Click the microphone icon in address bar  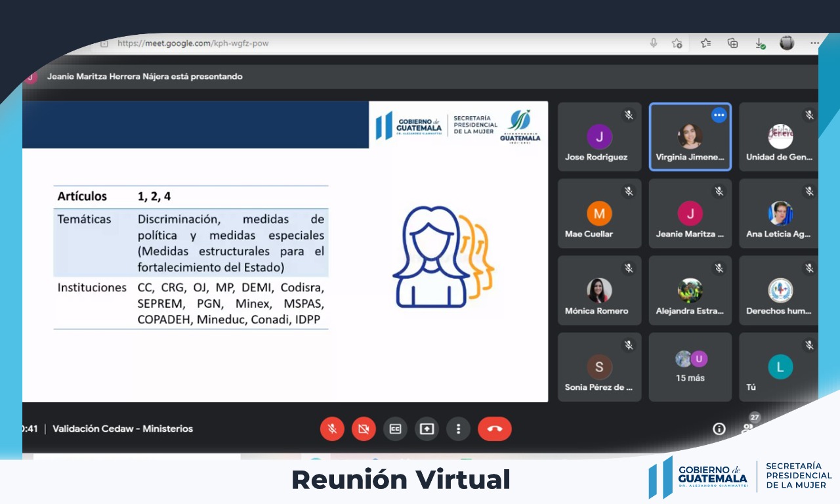pos(654,43)
